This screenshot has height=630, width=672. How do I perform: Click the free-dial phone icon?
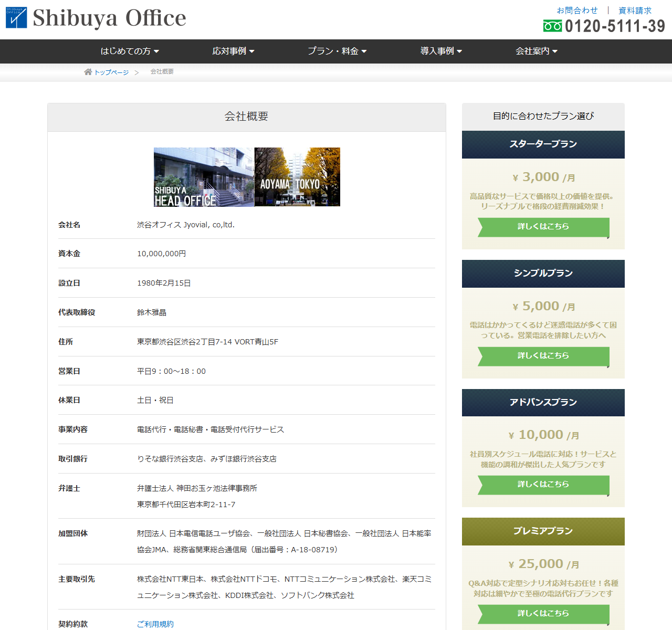552,26
